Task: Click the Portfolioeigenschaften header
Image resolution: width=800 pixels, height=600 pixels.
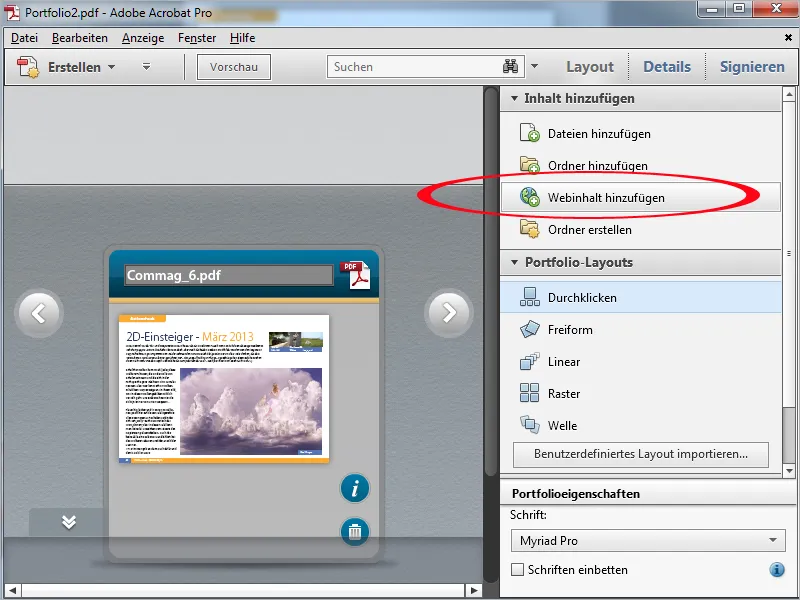Action: pos(576,494)
